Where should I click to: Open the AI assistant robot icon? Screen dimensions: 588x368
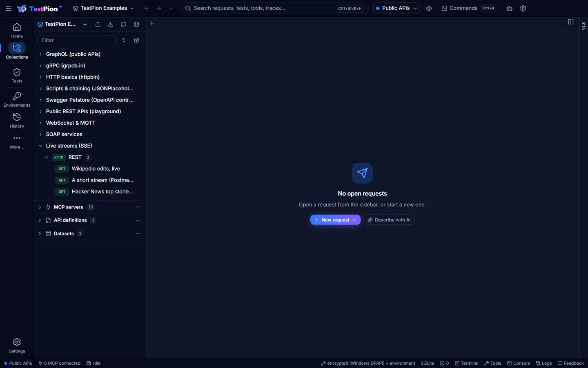click(509, 8)
